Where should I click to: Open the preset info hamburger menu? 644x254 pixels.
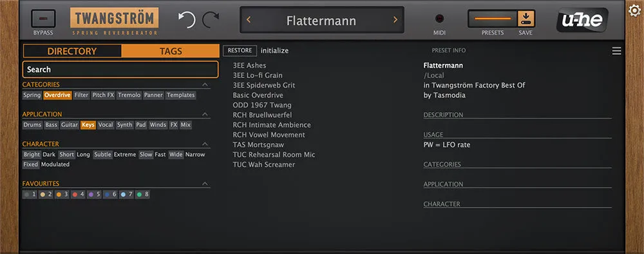tap(616, 51)
